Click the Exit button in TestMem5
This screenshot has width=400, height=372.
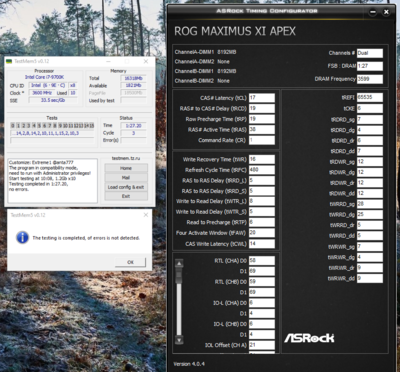(x=126, y=196)
